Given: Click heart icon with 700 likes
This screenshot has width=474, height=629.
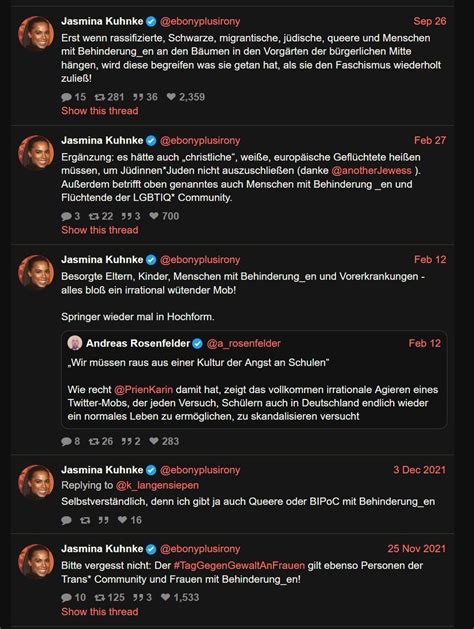Looking at the screenshot, I should [154, 216].
